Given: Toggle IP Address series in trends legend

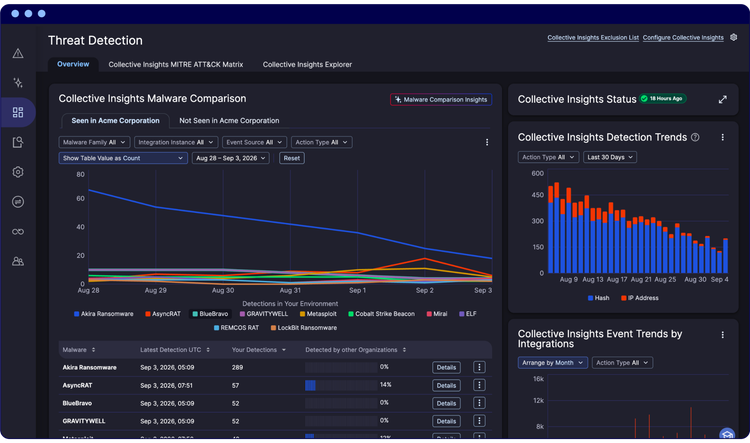Looking at the screenshot, I should (x=640, y=298).
